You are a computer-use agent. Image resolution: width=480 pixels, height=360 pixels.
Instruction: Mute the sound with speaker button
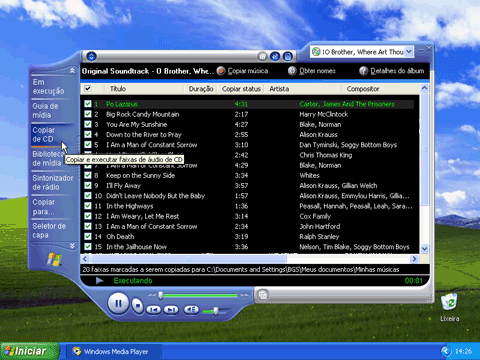tap(191, 310)
